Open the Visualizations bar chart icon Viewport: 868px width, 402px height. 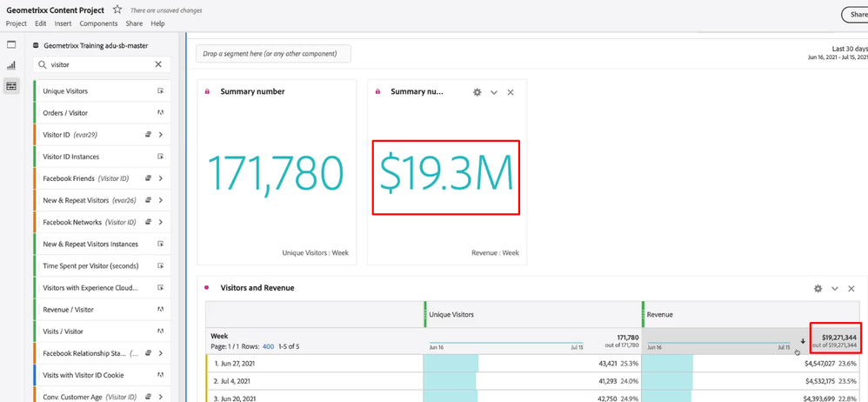11,65
